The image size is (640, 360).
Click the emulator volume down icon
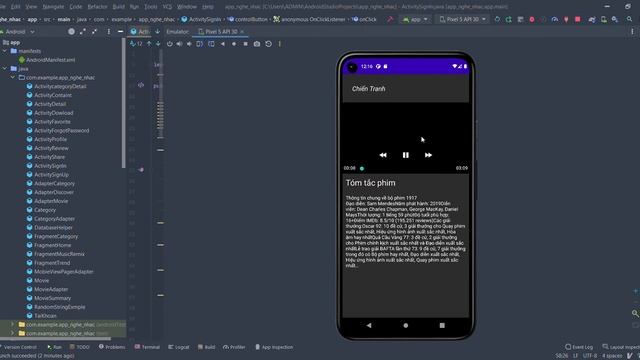189,44
